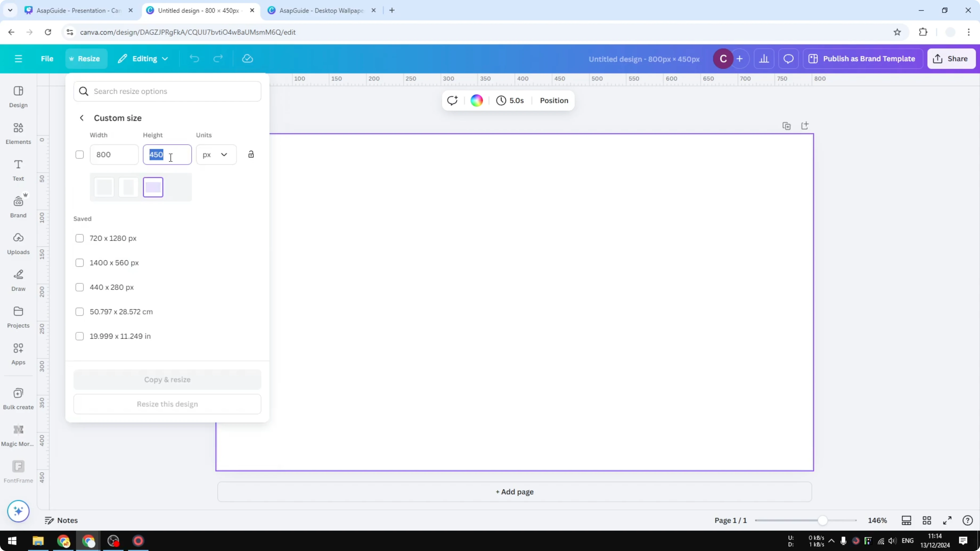Open the page duplicate icon above the canvas
The width and height of the screenshot is (980, 551).
pos(787,125)
